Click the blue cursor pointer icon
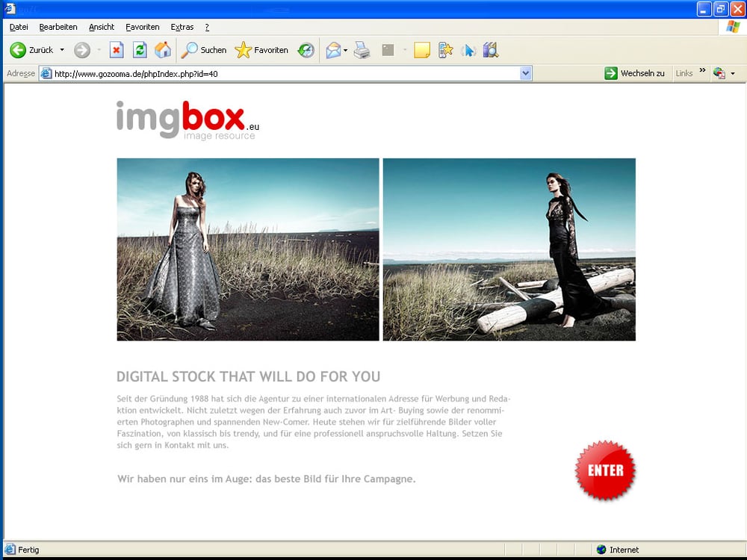 click(x=469, y=50)
